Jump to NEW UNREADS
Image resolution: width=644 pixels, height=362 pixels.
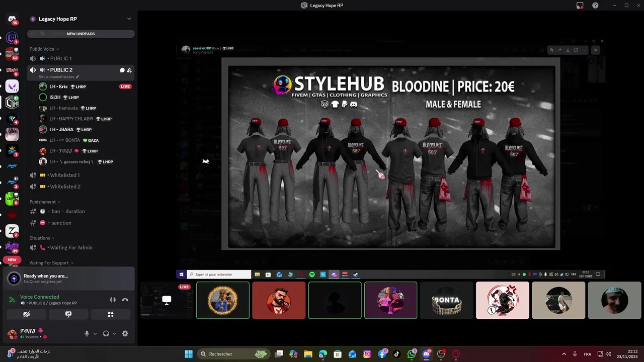pyautogui.click(x=80, y=34)
